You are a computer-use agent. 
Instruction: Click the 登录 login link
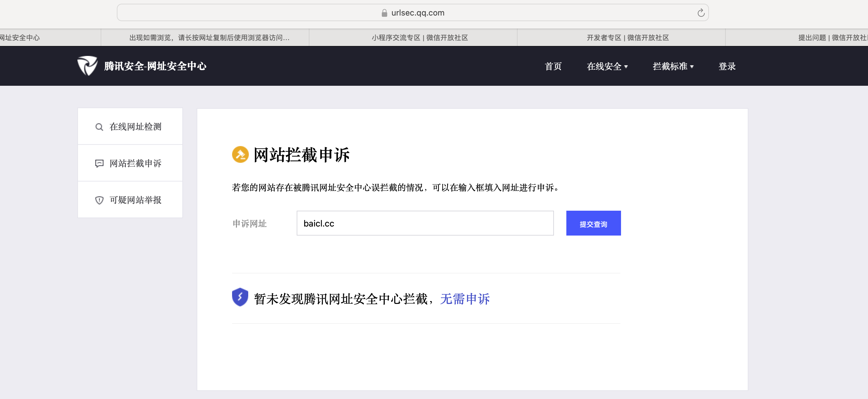tap(727, 66)
